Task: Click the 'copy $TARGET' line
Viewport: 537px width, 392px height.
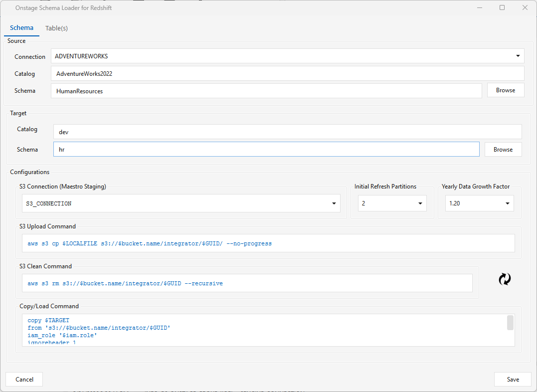Action: pyautogui.click(x=48, y=320)
